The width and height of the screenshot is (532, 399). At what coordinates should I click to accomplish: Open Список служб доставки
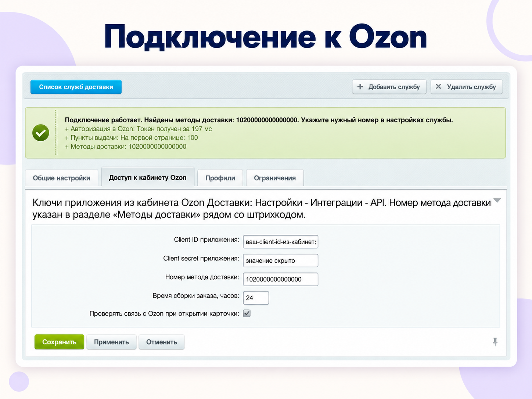coord(76,87)
